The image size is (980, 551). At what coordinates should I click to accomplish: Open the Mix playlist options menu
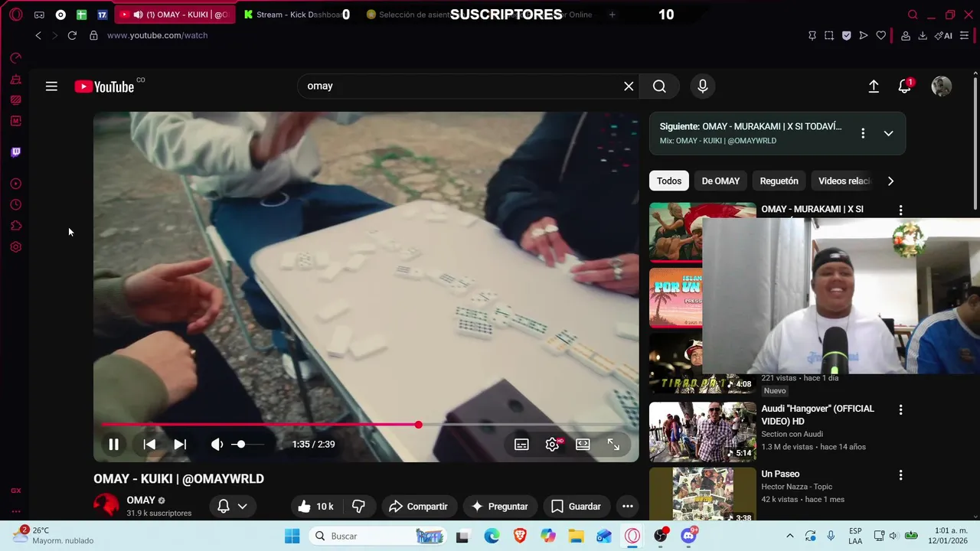click(x=863, y=133)
